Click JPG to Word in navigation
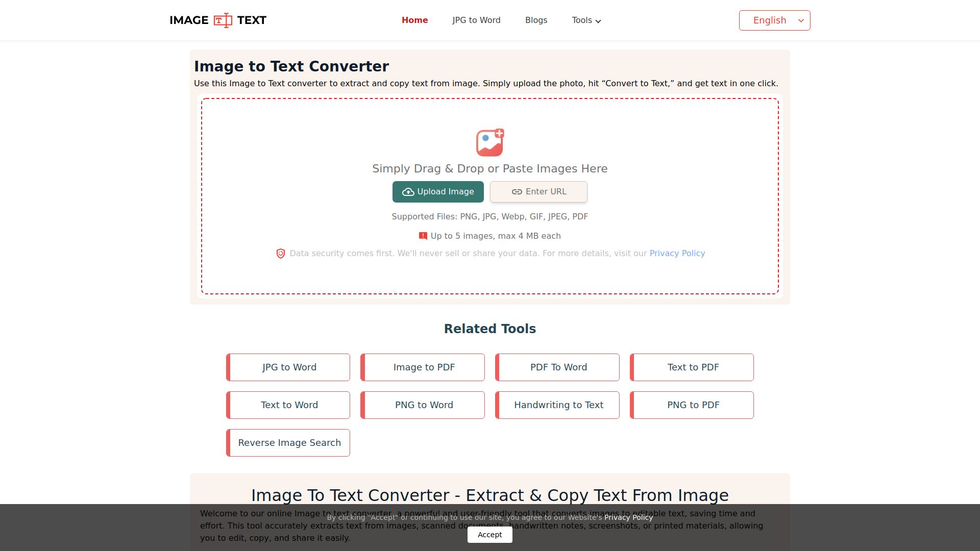Screen dimensions: 980x551 [476, 20]
